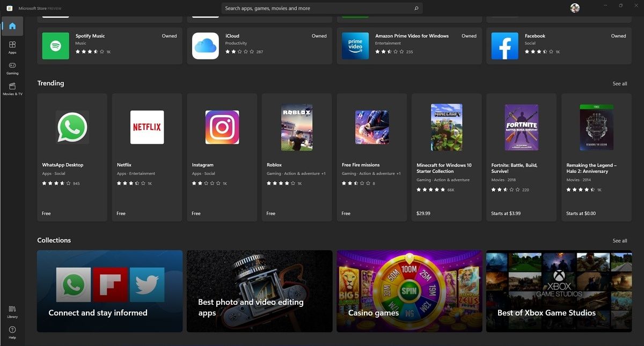This screenshot has height=346, width=644.
Task: Open the Library from the sidebar
Action: pyautogui.click(x=12, y=312)
